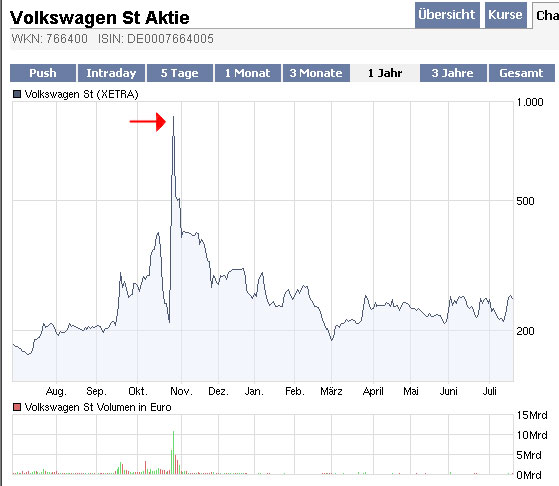The image size is (559, 486).
Task: Click the ISIN: DE0007664005 text
Action: 156,39
